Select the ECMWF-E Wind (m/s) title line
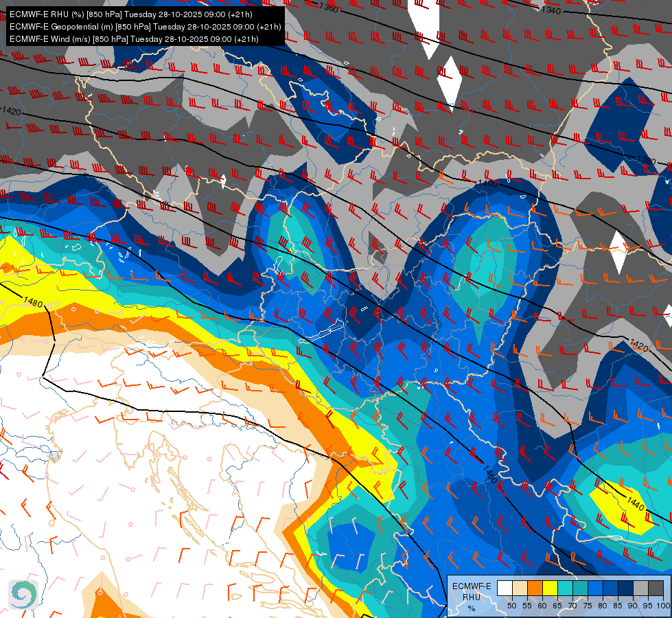672x618 pixels. (x=134, y=39)
